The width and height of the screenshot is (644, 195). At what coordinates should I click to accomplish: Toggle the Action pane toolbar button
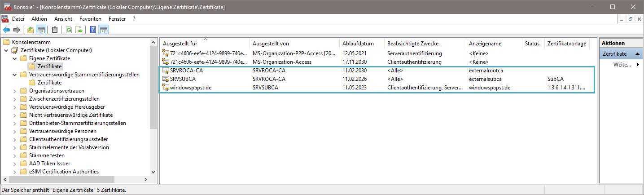tap(103, 30)
